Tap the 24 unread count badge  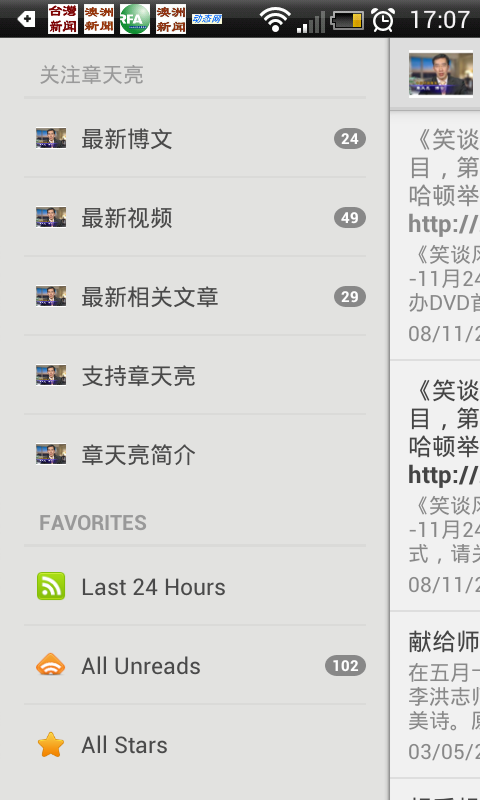[350, 139]
